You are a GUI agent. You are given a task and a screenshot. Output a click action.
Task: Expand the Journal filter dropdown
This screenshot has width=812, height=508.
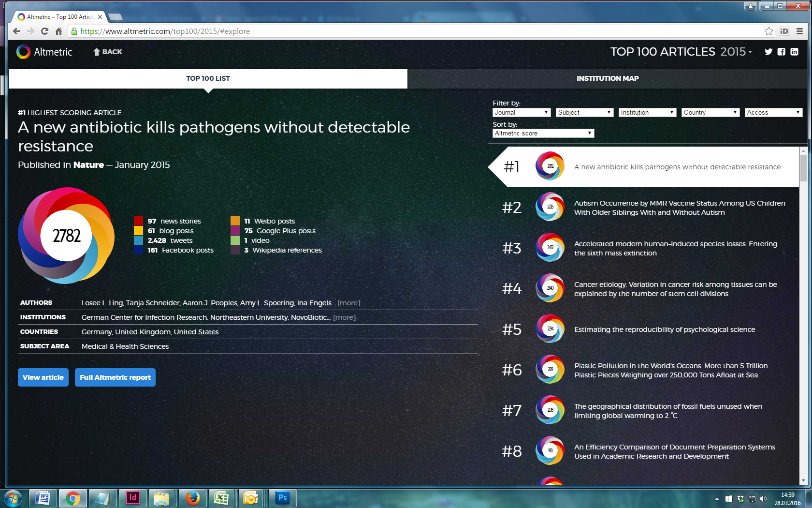pos(522,112)
